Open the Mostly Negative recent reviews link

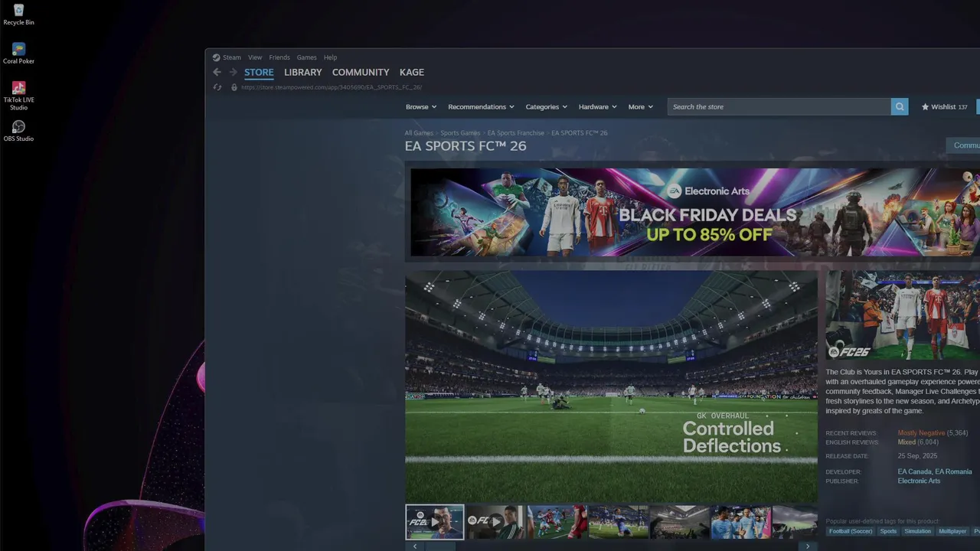pyautogui.click(x=921, y=433)
